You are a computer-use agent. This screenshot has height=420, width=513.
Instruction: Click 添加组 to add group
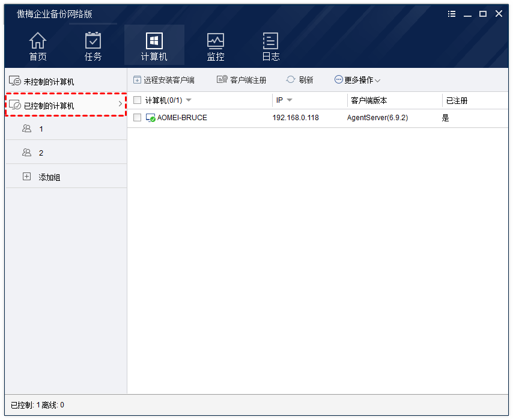coord(49,177)
